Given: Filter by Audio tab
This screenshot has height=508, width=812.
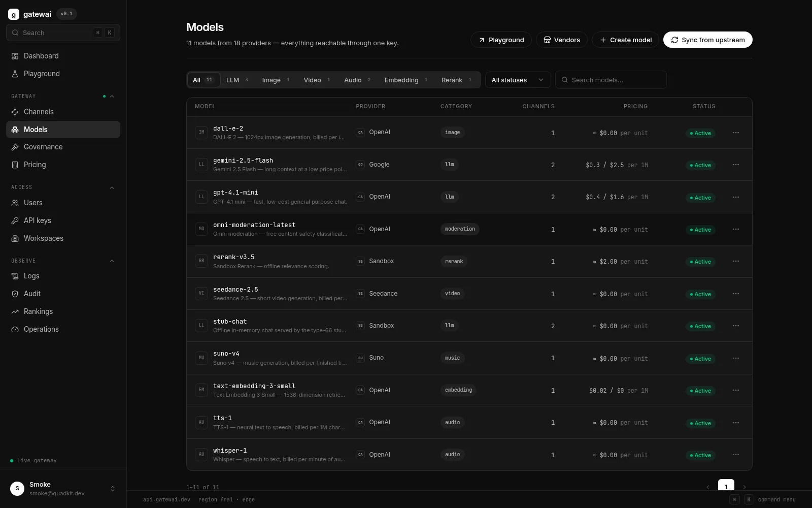Looking at the screenshot, I should coord(357,80).
